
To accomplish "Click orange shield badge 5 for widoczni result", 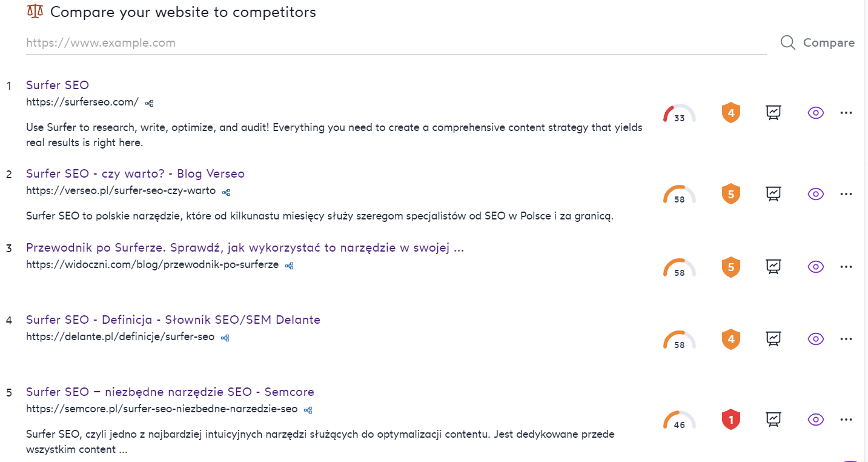I will click(731, 267).
